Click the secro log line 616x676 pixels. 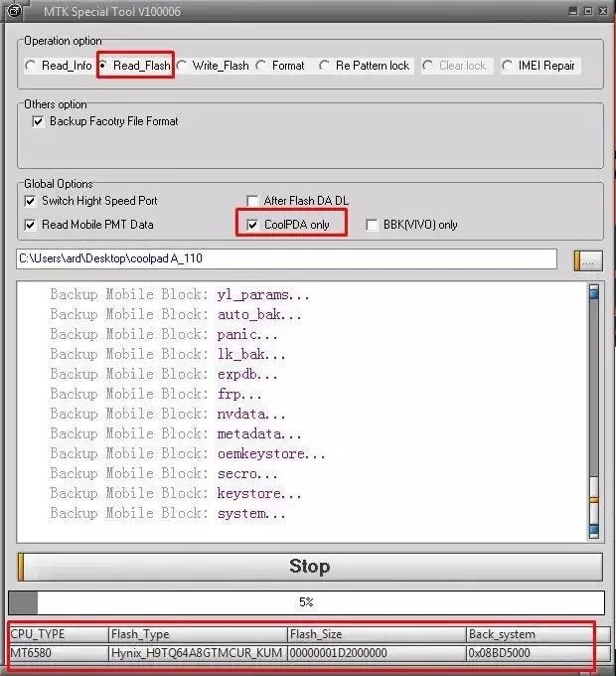164,473
